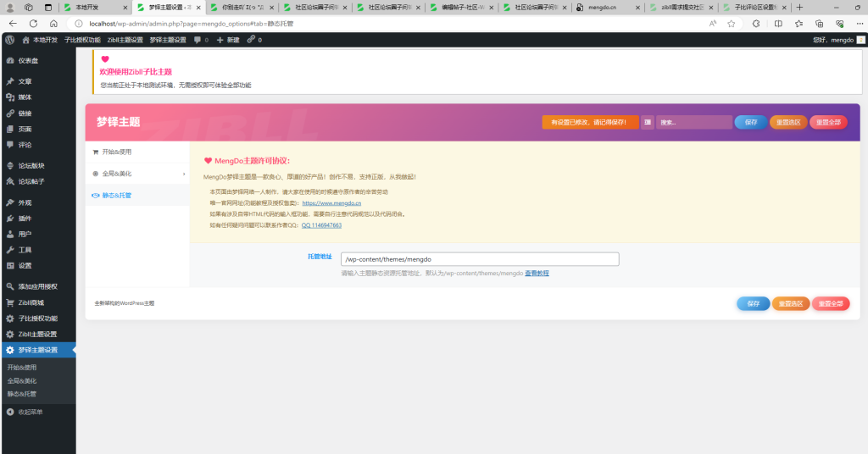Open 论坛版块 forum sections menu
The height and width of the screenshot is (454, 868).
pos(31,166)
